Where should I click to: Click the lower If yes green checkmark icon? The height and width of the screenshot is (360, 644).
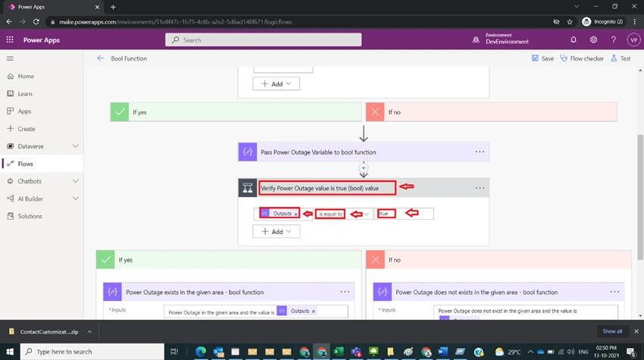click(105, 260)
